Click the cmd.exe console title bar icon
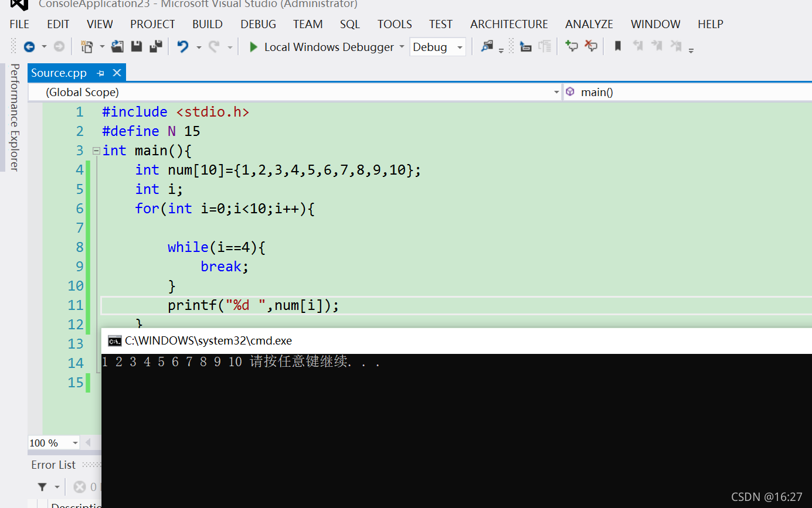This screenshot has height=508, width=812. click(115, 341)
